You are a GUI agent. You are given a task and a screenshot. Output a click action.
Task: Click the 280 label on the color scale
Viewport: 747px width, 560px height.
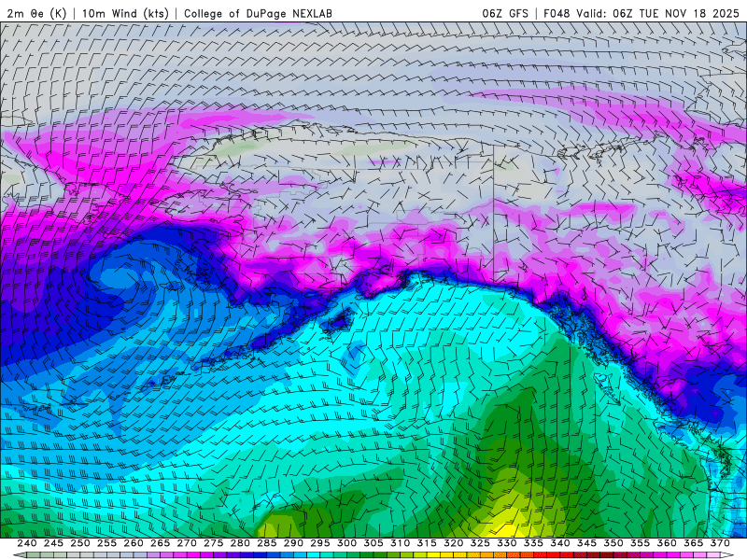tap(240, 543)
